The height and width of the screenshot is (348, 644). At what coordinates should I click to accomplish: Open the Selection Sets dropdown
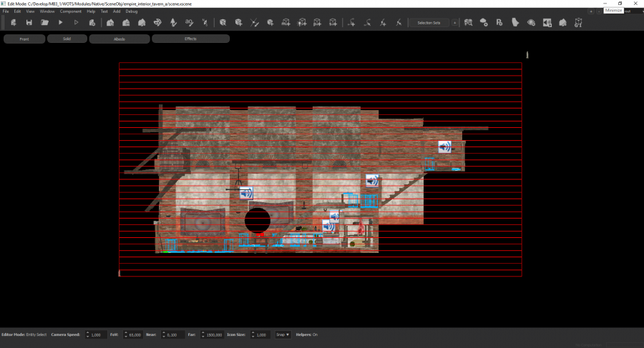click(x=429, y=23)
